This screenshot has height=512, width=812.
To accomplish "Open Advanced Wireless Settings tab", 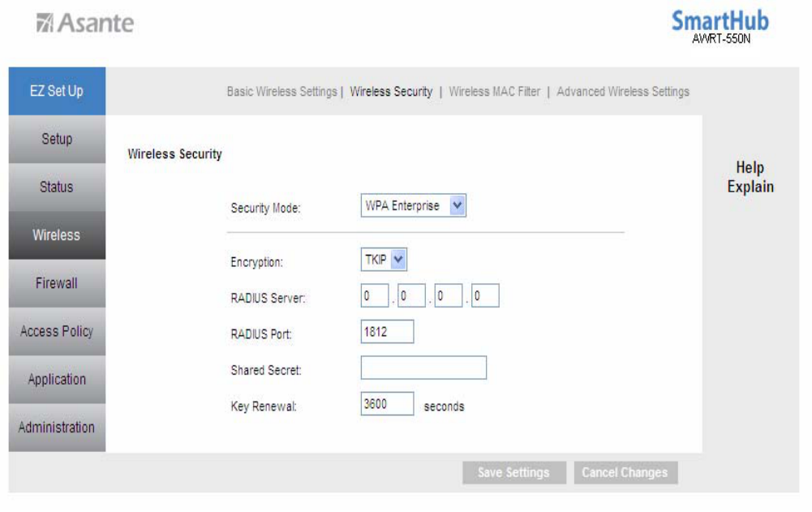I will [x=623, y=92].
